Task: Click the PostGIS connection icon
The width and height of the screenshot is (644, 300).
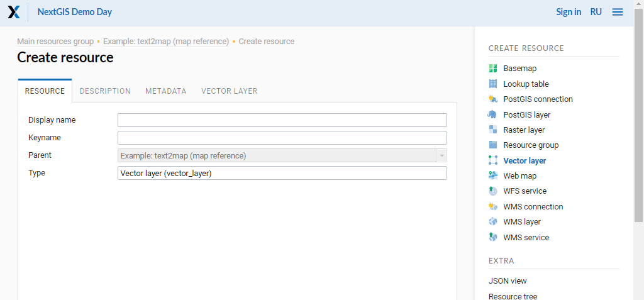Action: (x=493, y=99)
